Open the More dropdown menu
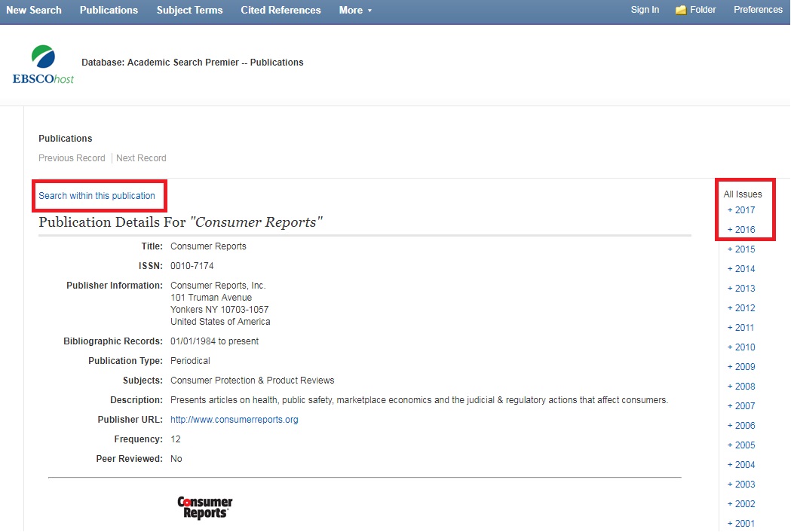The width and height of the screenshot is (791, 532). pos(355,11)
